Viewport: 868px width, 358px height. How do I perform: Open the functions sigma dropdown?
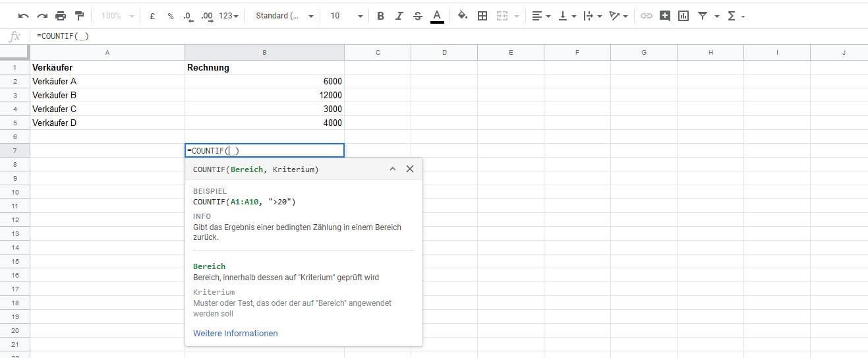(x=736, y=16)
